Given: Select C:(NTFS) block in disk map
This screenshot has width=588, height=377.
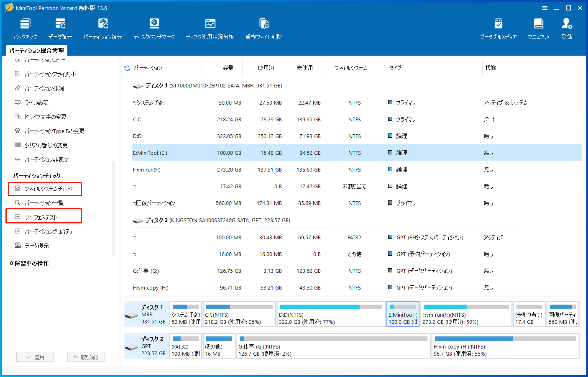Looking at the screenshot, I should tap(240, 314).
